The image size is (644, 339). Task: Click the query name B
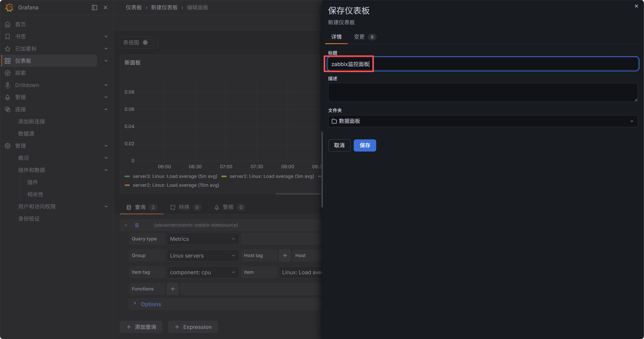(137, 225)
